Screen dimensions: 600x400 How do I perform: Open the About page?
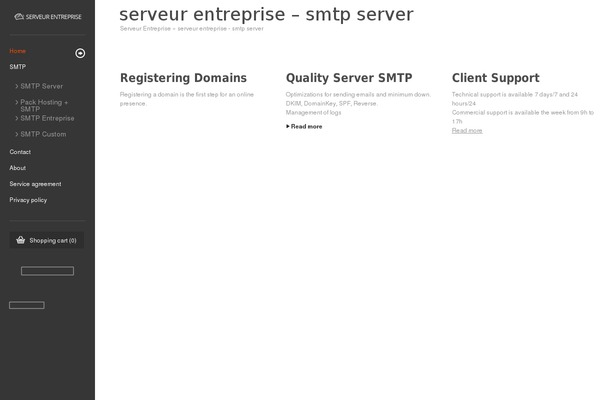[18, 168]
